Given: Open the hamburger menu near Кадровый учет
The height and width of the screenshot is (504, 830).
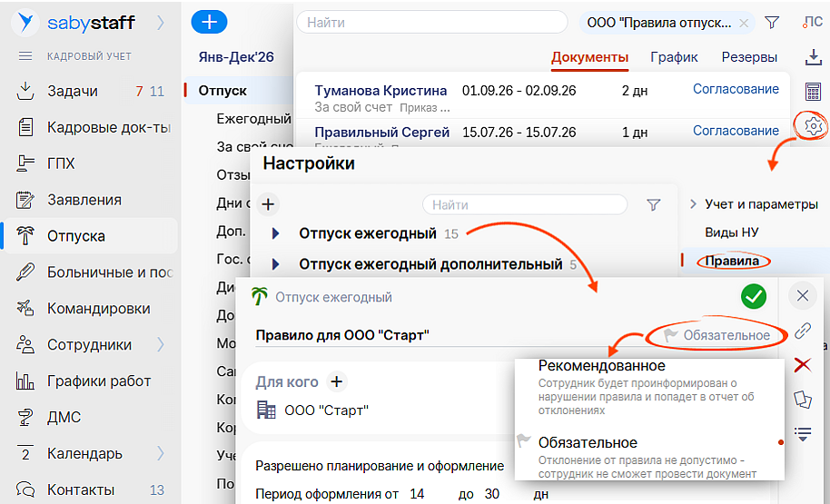Looking at the screenshot, I should (x=25, y=56).
